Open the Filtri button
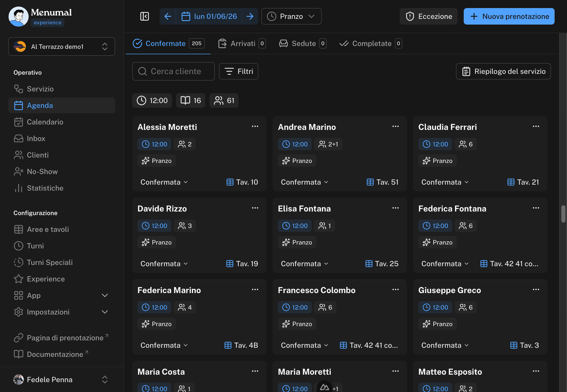Viewport: 567px width, 392px height. coord(238,71)
